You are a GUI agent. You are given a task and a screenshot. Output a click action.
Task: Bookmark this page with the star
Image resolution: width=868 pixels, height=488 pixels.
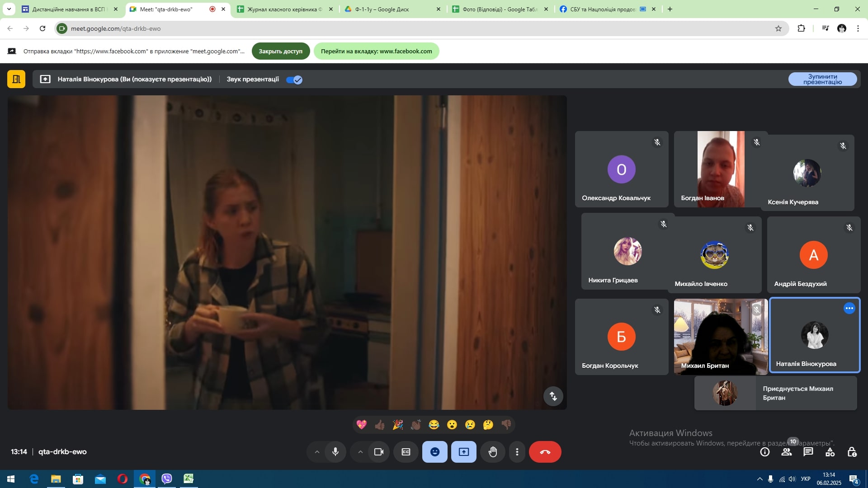(778, 28)
